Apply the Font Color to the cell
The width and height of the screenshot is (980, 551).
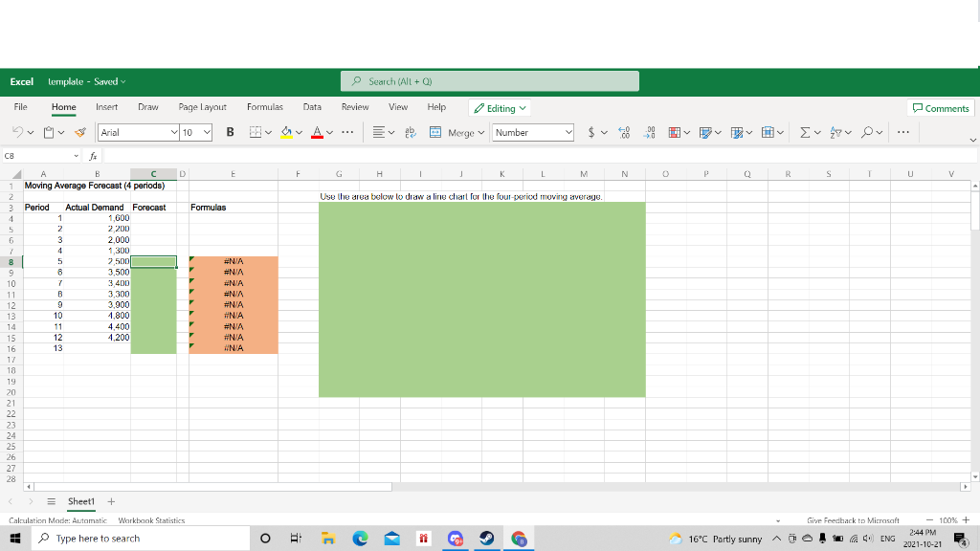(x=317, y=131)
